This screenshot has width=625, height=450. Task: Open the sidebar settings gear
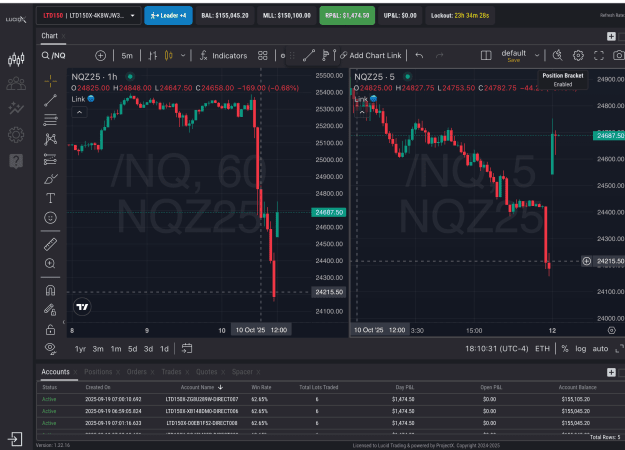(16, 135)
